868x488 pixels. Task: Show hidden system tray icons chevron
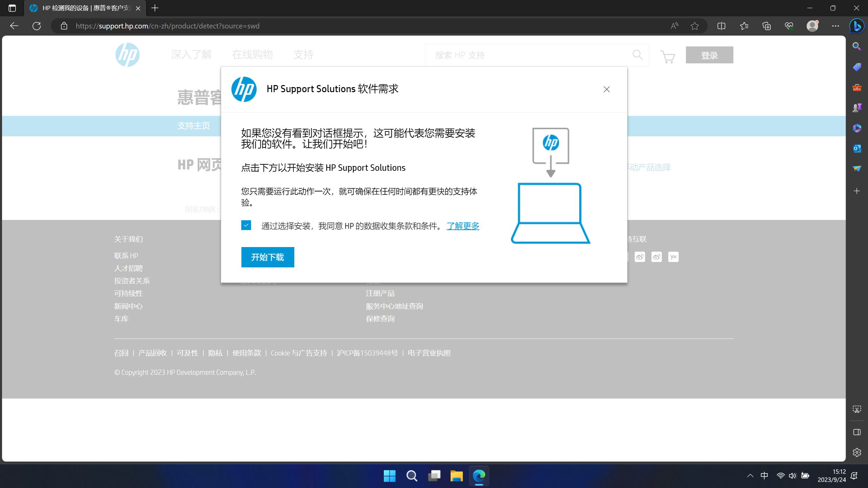750,475
